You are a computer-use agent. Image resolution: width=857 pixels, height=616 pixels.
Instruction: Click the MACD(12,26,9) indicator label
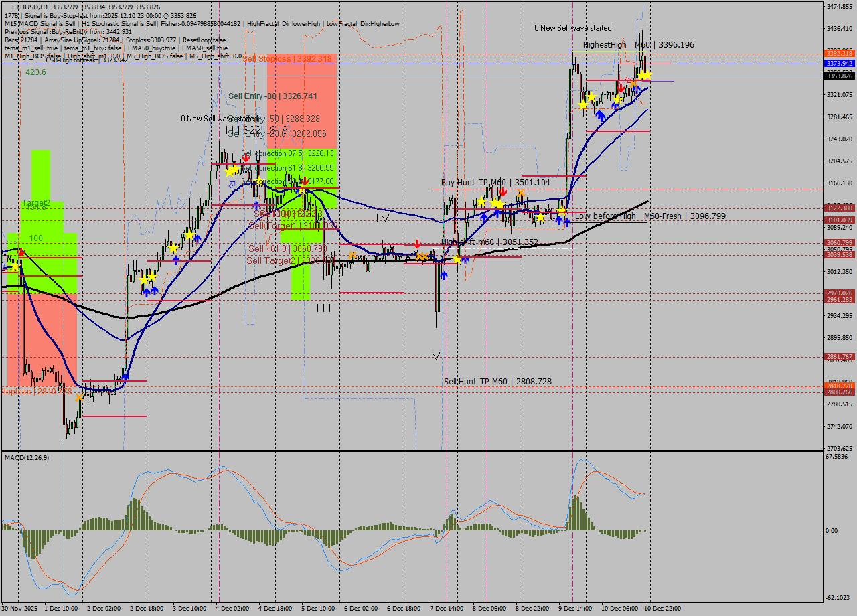point(27,457)
